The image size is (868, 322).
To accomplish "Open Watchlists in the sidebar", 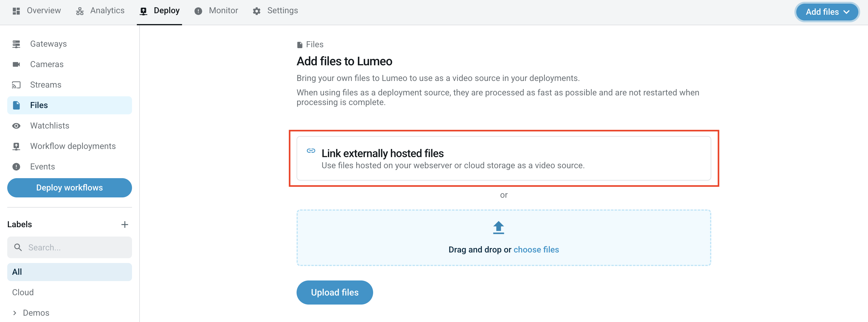I will point(69,126).
